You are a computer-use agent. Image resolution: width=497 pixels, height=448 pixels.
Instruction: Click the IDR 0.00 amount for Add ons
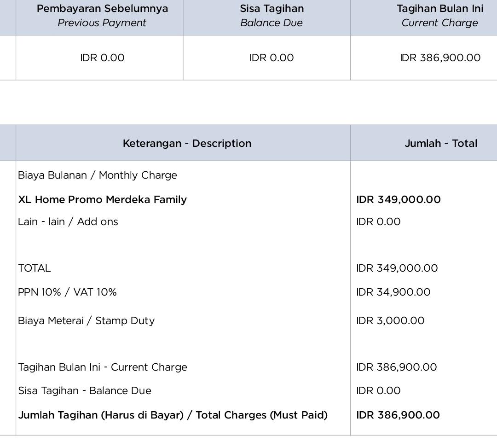(378, 222)
